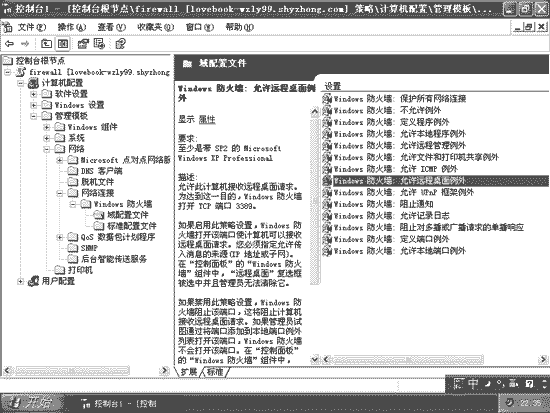Select 允许本地端口例外 setting
550x413 pixels.
(x=400, y=251)
